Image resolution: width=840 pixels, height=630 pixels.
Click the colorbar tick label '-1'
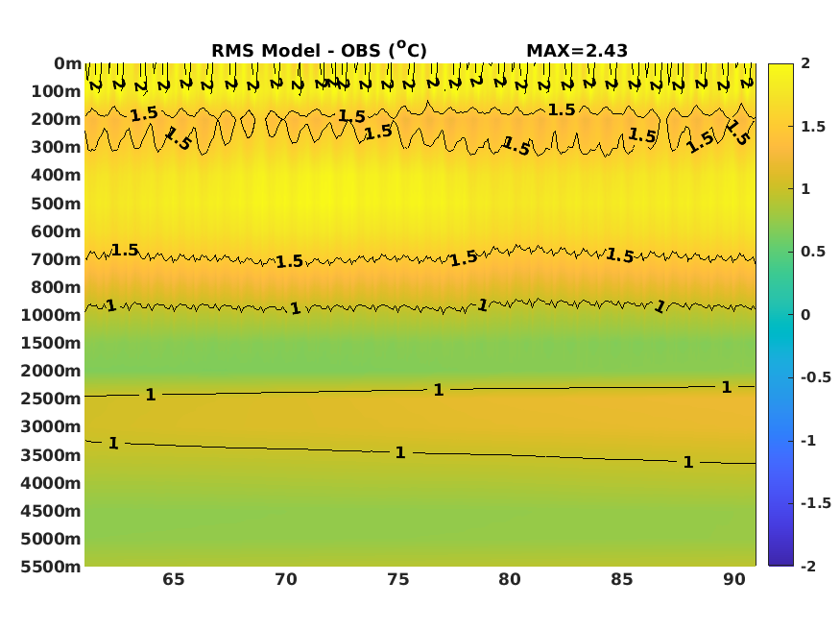pyautogui.click(x=808, y=441)
